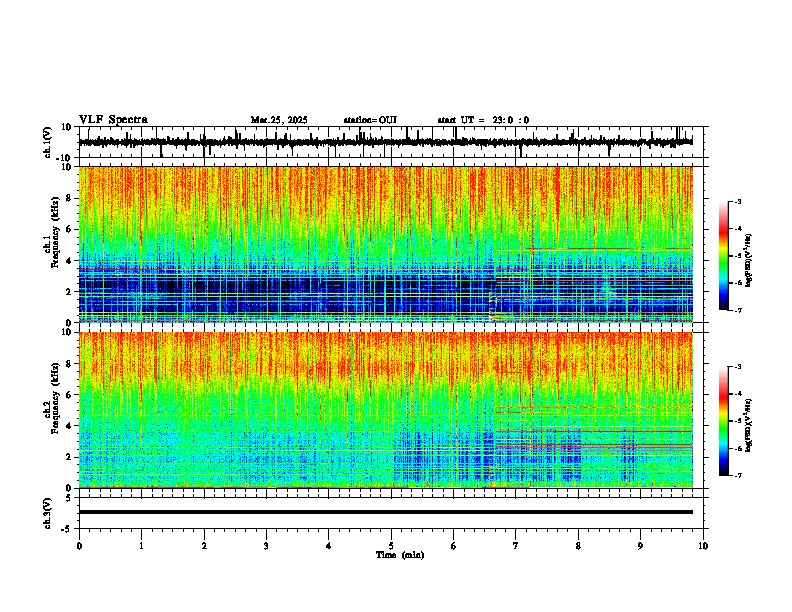Select the date text "Mar.25, 2025"
The height and width of the screenshot is (612, 792).
[x=279, y=120]
